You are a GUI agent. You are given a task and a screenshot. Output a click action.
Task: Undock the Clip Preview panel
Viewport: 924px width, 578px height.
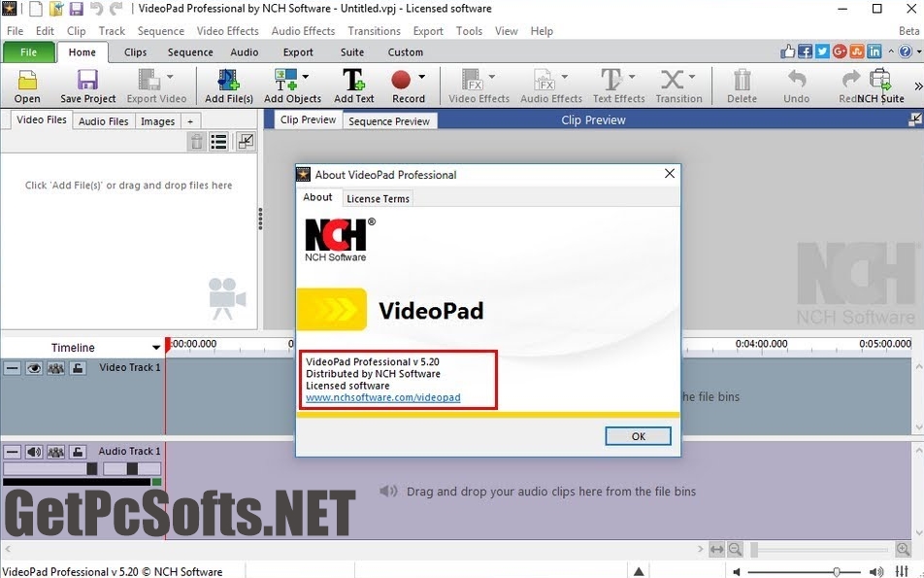click(914, 119)
